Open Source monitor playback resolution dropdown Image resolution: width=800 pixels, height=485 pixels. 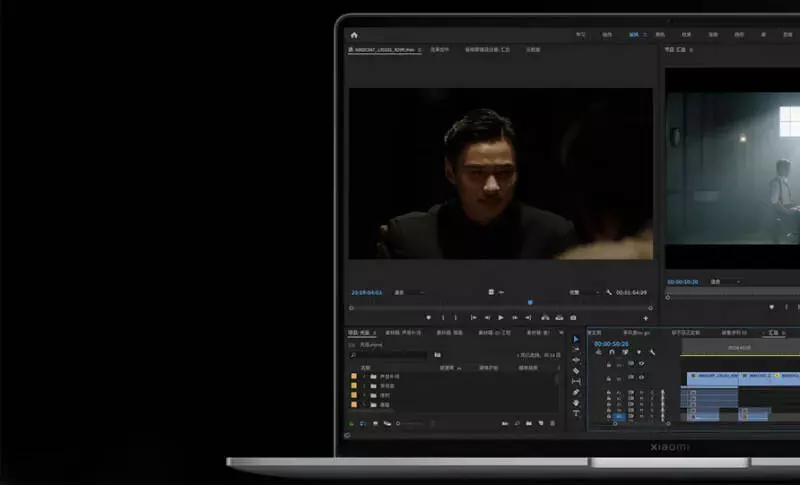tap(584, 292)
